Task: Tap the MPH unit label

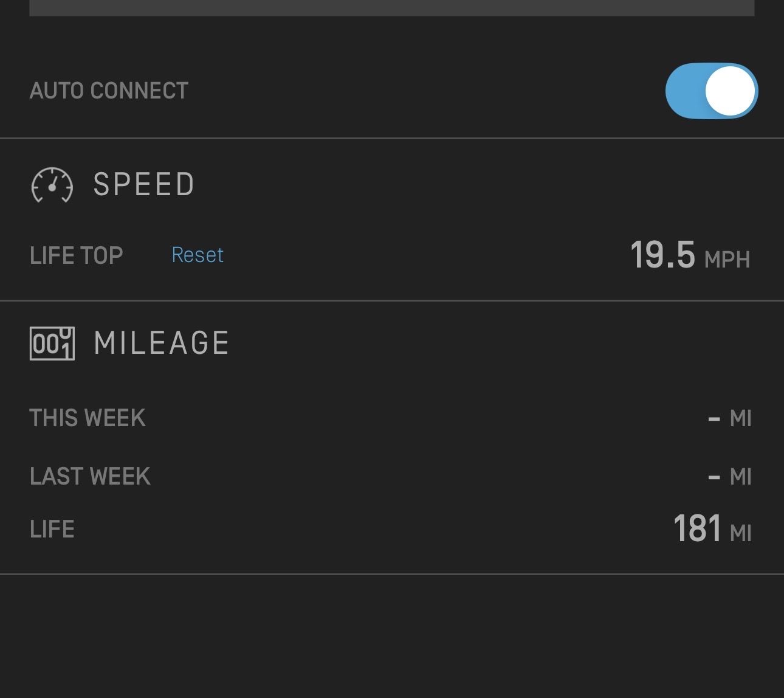Action: click(x=727, y=260)
